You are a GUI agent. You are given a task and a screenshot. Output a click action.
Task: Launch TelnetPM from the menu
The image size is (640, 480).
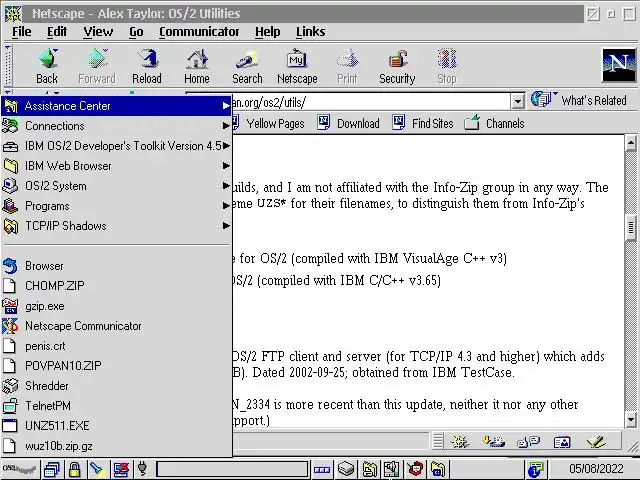pyautogui.click(x=116, y=406)
